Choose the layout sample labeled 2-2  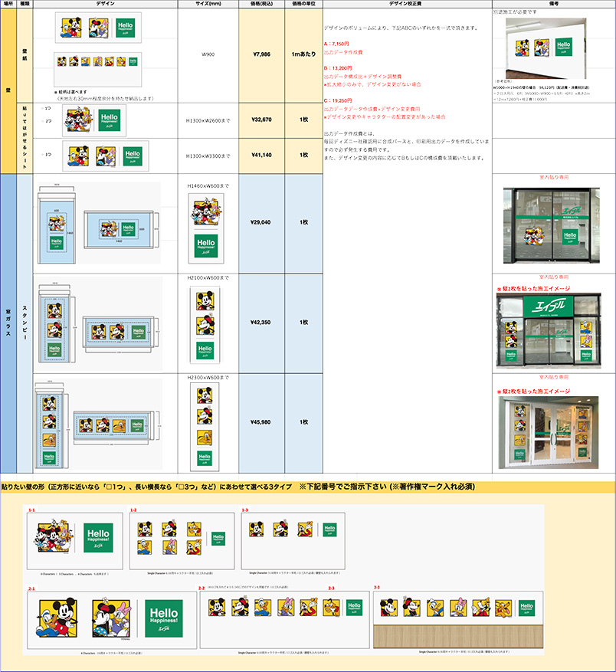click(285, 620)
